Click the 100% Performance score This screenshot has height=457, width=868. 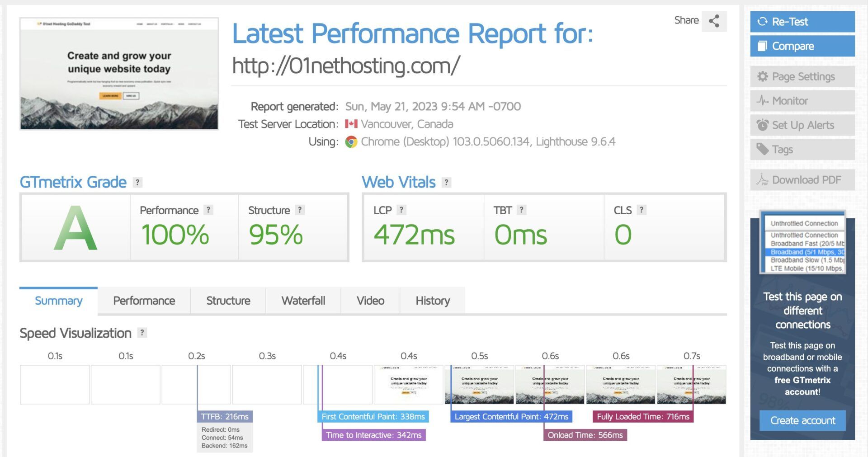175,235
